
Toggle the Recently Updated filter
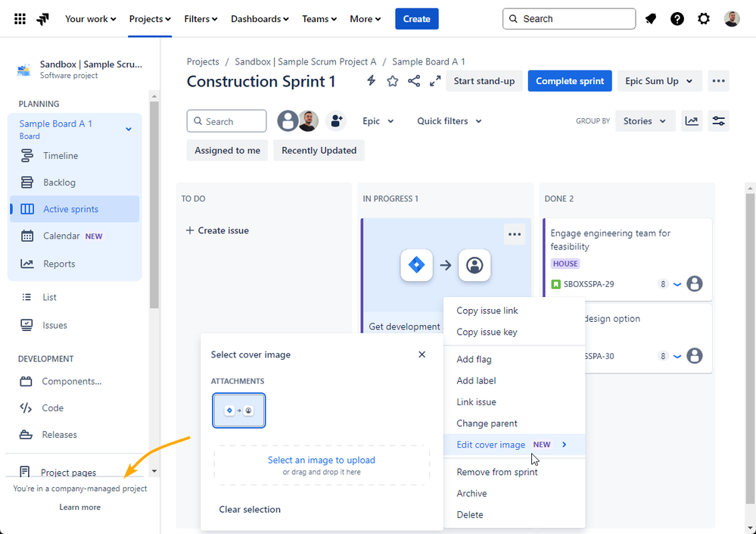(319, 151)
